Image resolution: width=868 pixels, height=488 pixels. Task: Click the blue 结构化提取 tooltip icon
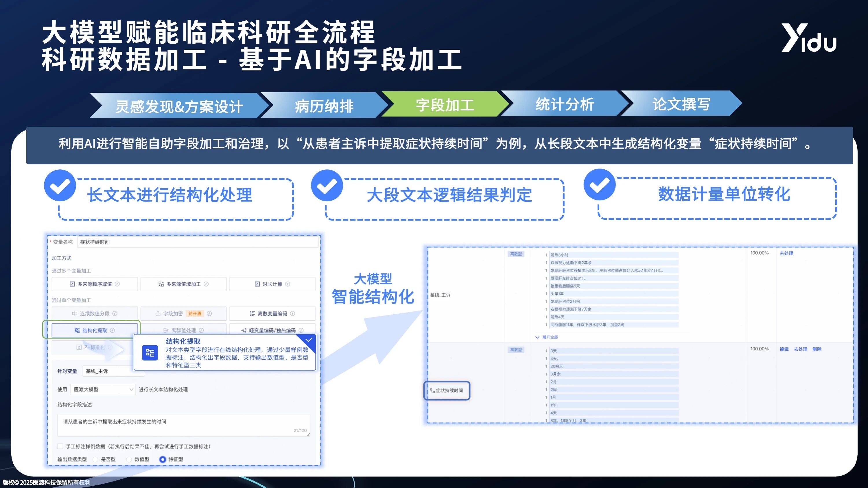pos(150,353)
